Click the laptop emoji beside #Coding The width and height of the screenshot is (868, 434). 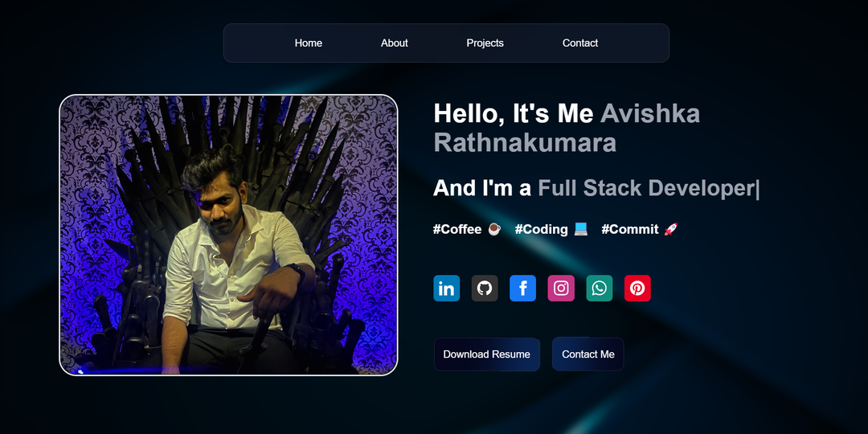(580, 229)
